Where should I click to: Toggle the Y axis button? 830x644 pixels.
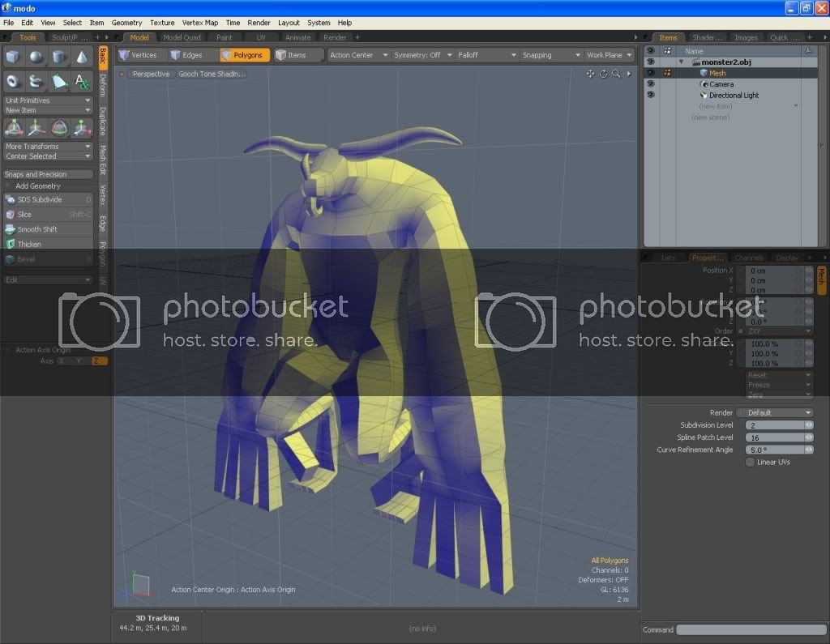click(81, 361)
